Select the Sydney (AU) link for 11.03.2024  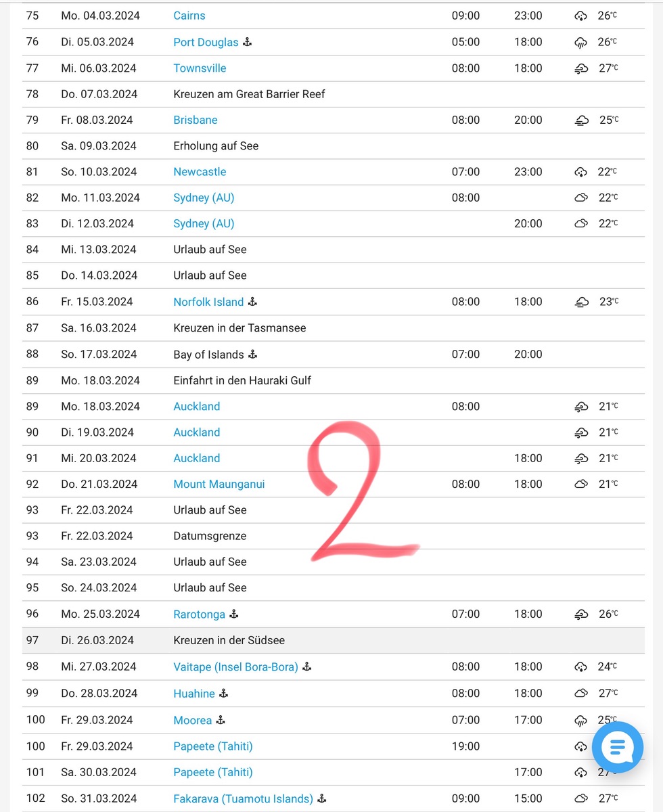[x=204, y=198]
